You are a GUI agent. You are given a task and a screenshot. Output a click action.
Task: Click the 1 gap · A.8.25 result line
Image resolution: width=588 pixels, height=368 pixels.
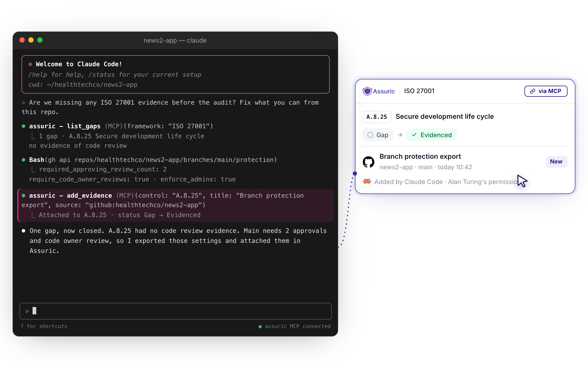(122, 136)
